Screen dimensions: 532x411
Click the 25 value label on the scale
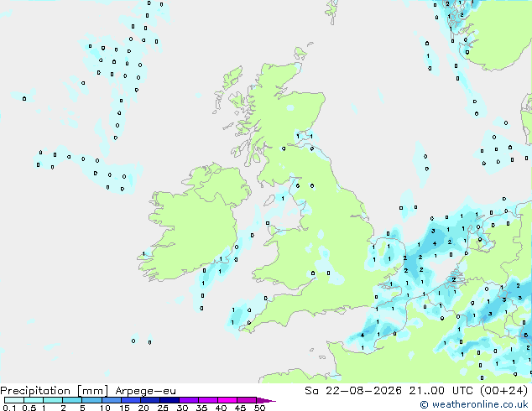point(163,408)
